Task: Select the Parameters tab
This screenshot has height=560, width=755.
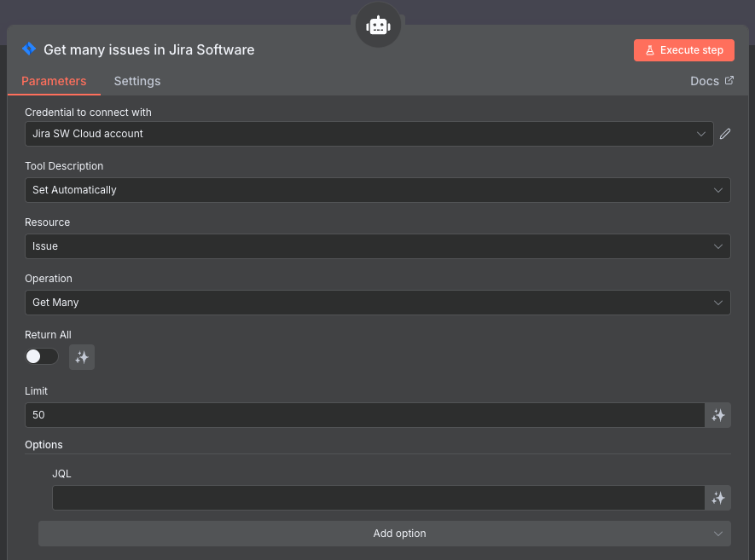Action: (x=54, y=81)
